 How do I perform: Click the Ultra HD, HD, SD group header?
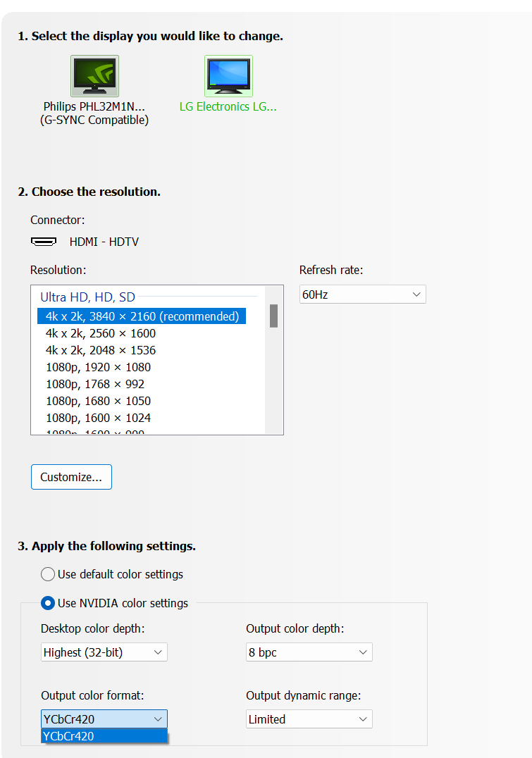(87, 297)
